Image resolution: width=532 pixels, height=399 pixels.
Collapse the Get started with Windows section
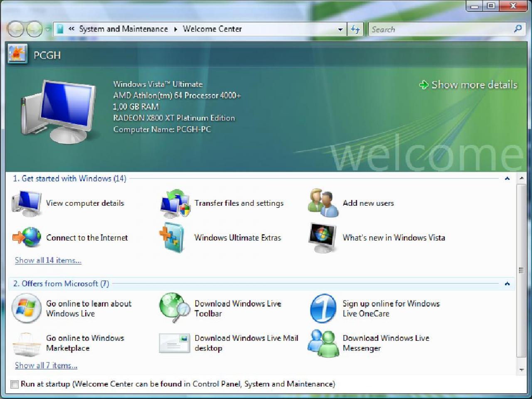pyautogui.click(x=507, y=178)
